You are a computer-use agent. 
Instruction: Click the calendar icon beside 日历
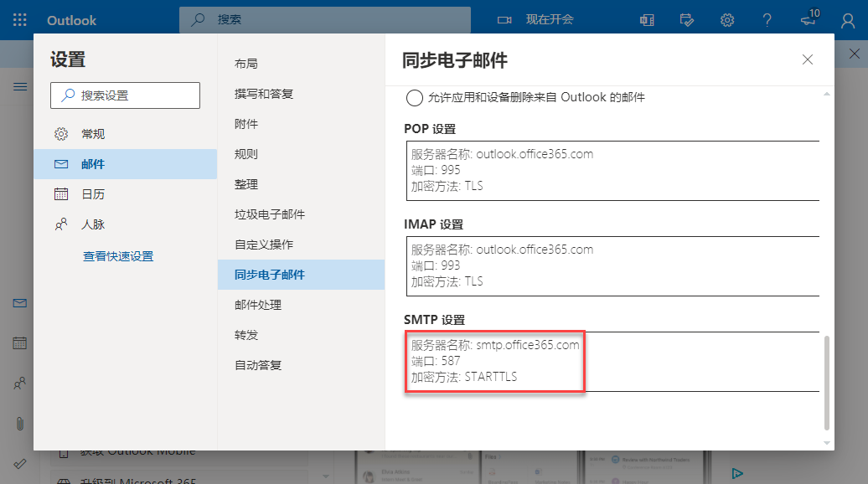tap(61, 194)
